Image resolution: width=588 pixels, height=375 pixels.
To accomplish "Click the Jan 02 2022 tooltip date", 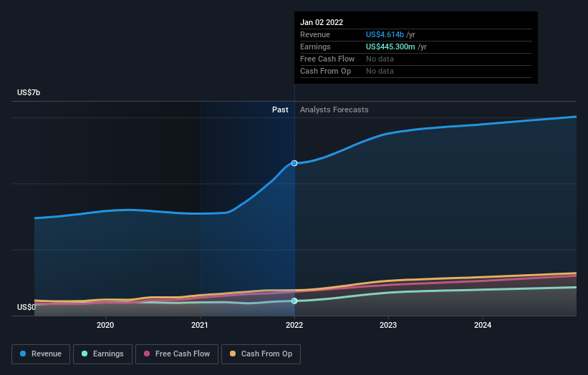I will 322,22.
